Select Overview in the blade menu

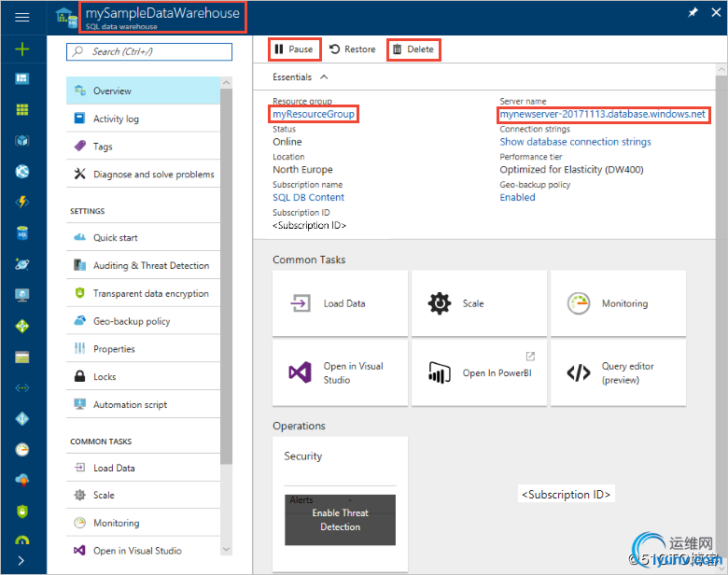[x=143, y=91]
